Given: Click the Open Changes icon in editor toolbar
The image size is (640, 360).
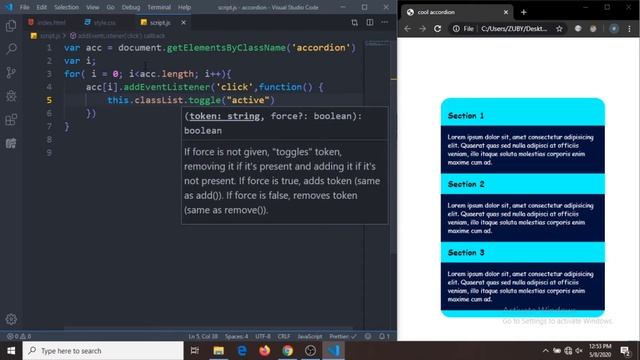Looking at the screenshot, I should tap(354, 22).
